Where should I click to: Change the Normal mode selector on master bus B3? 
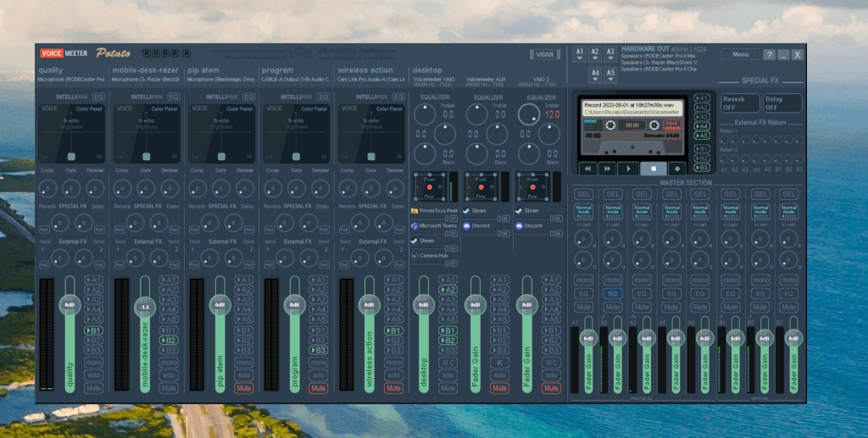click(x=789, y=213)
